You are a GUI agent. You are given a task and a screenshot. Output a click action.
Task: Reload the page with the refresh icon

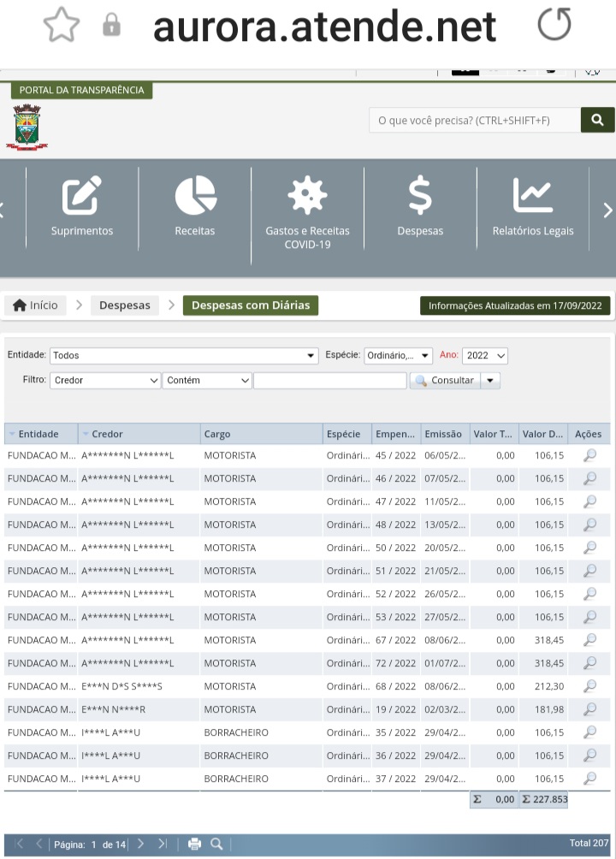tap(554, 24)
